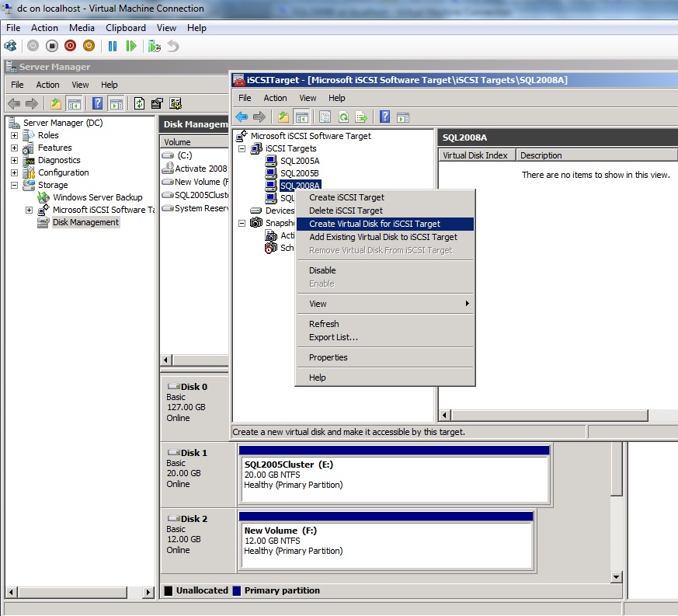Toggle the console tree in iSCSITarget toolbar
The height and width of the screenshot is (616, 678).
[302, 117]
